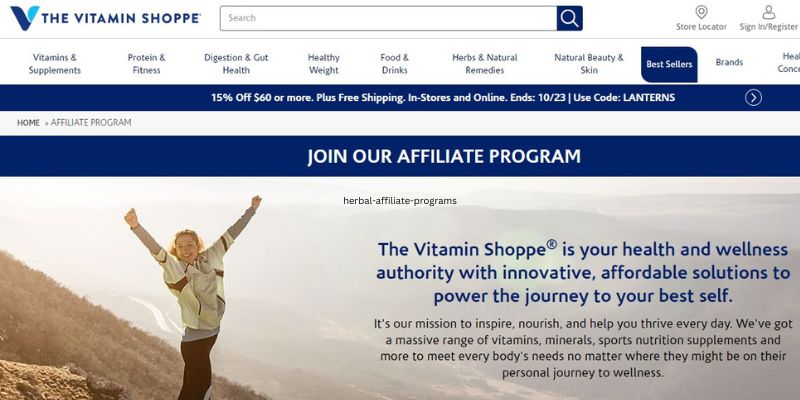800x400 pixels.
Task: Click the 15% Off promo banner text
Action: (x=443, y=97)
